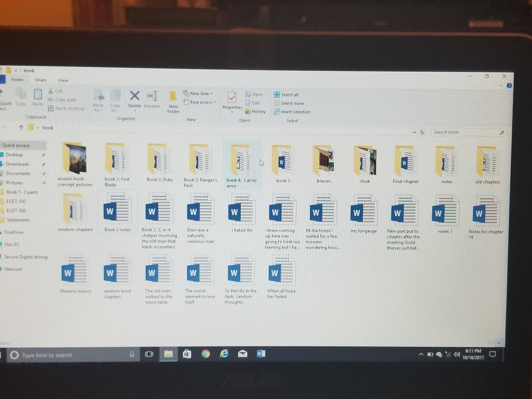Image resolution: width=532 pixels, height=399 pixels.
Task: Click Paste shortcut in the ribbon
Action: [x=66, y=109]
